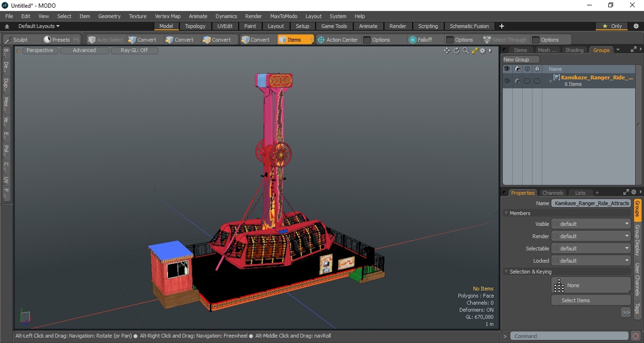Switch to the Shading tab

pos(574,50)
